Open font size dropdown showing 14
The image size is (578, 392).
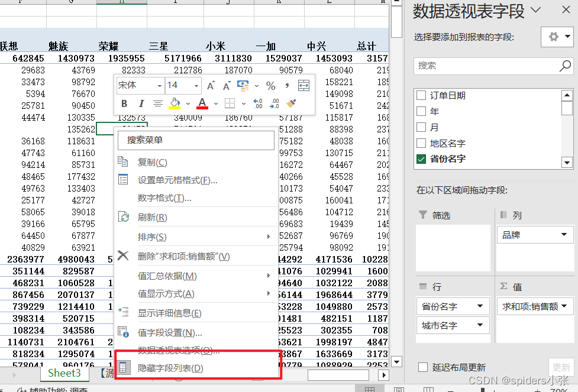pyautogui.click(x=196, y=86)
